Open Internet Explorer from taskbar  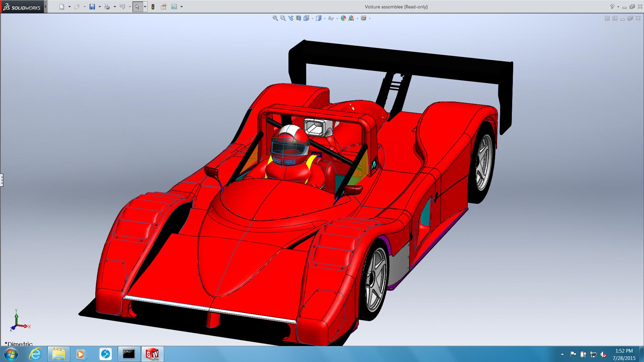(35, 354)
